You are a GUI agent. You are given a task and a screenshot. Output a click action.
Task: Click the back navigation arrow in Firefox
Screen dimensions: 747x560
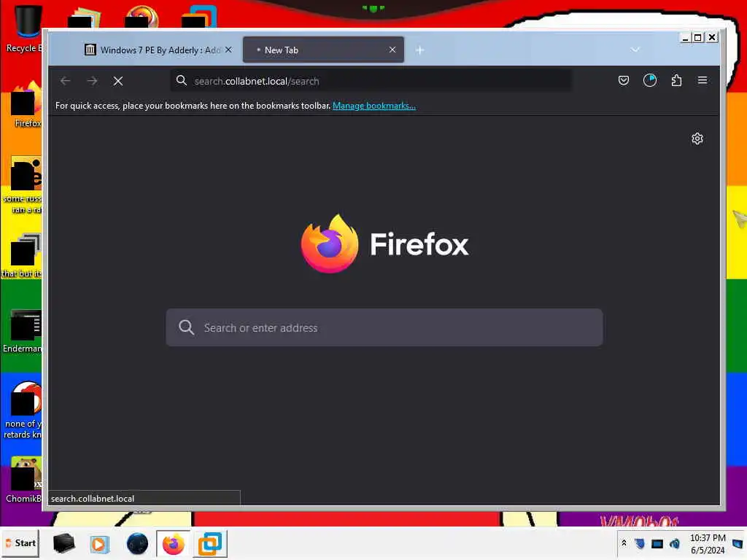pyautogui.click(x=65, y=81)
